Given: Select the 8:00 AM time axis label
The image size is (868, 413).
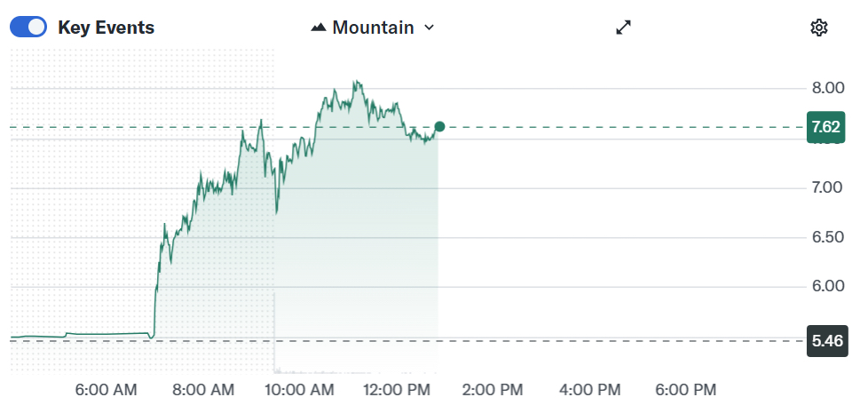Looking at the screenshot, I should click(203, 390).
